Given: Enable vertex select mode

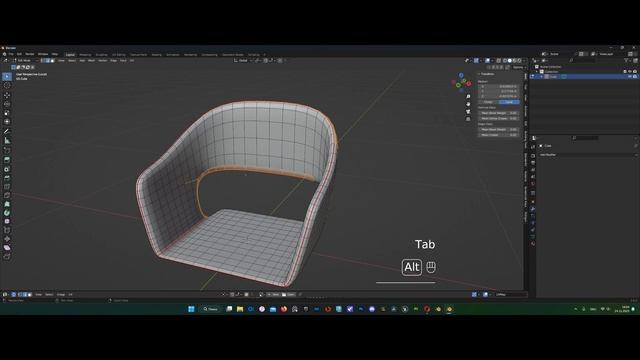Looking at the screenshot, I should coord(42,60).
